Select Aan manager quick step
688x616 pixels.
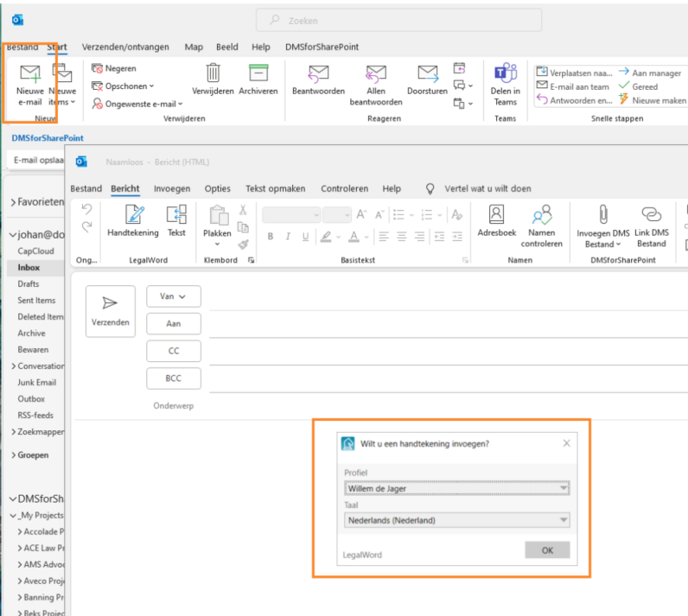[x=650, y=73]
